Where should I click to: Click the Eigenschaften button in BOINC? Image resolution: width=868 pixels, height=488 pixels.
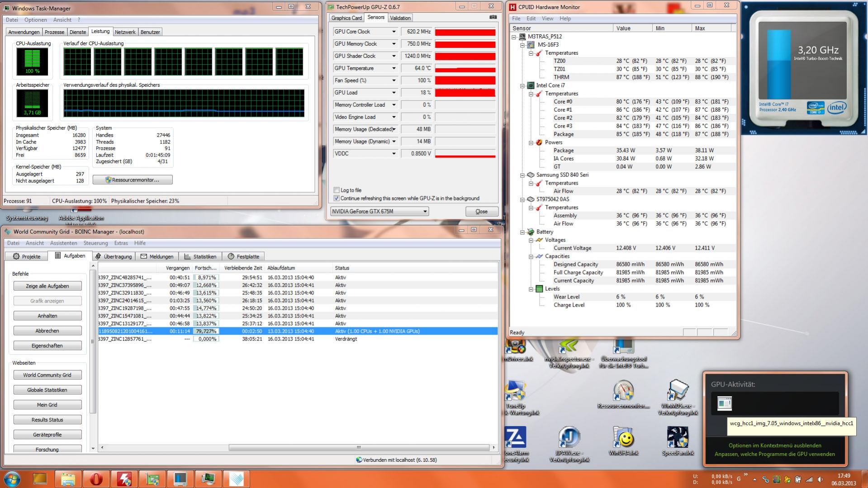click(47, 346)
